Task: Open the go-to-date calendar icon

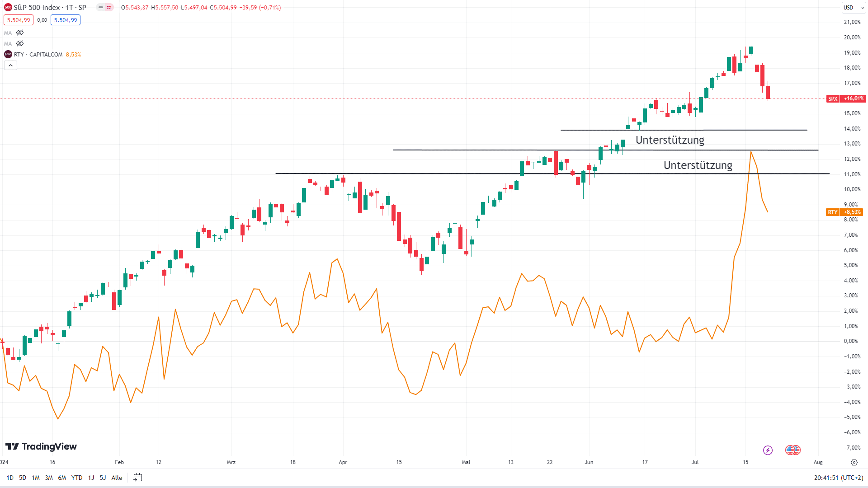Action: pos(138,478)
